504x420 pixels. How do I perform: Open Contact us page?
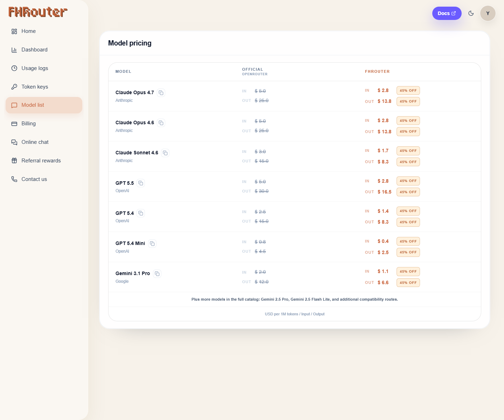pyautogui.click(x=44, y=179)
